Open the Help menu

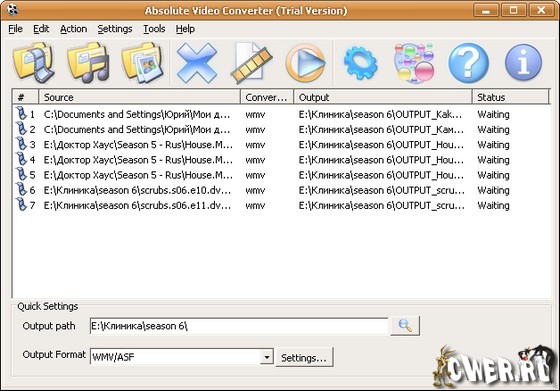(x=185, y=29)
